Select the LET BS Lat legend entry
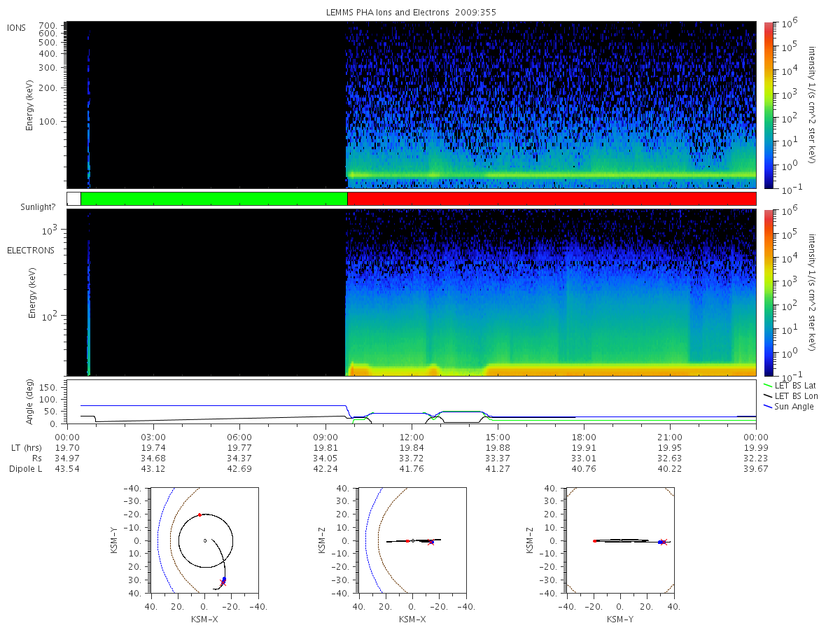The width and height of the screenshot is (840, 630). coord(794,386)
